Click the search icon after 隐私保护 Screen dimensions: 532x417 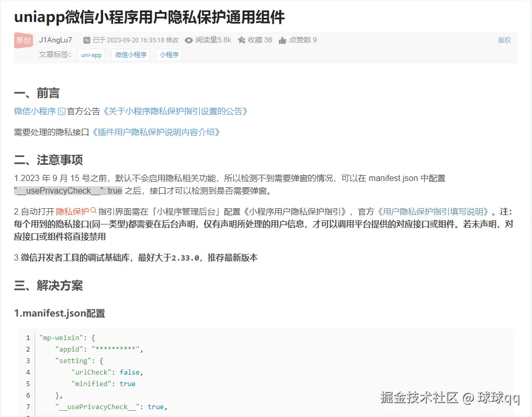94,211
